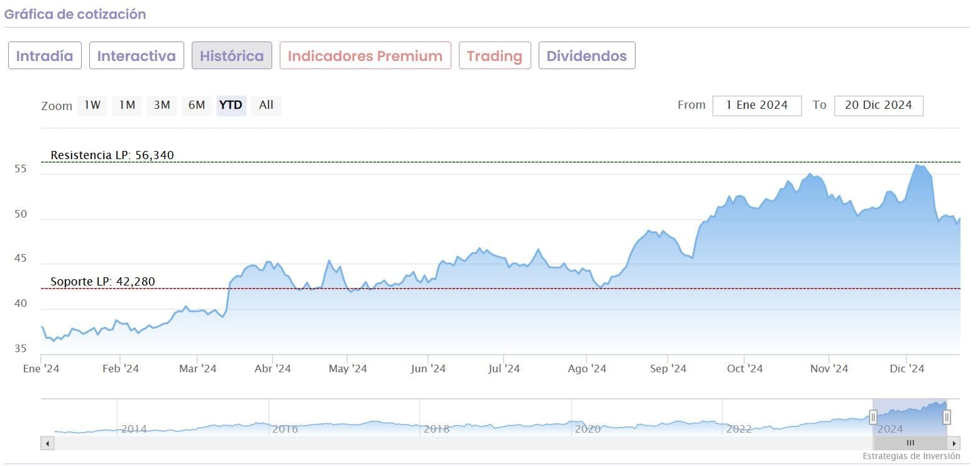This screenshot has width=980, height=466.
Task: Open the Estrategias de Inversión credit link
Action: [x=911, y=456]
